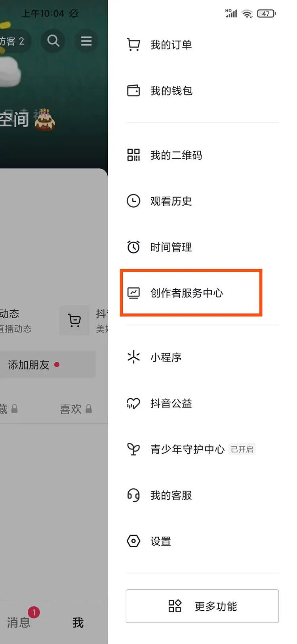
Task: Tap the 已开启 status badge
Action: click(242, 449)
